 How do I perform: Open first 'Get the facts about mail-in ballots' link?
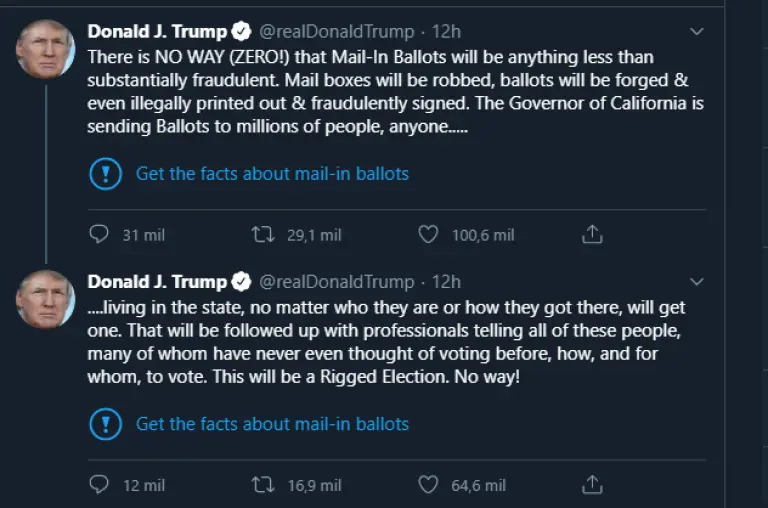pyautogui.click(x=272, y=173)
